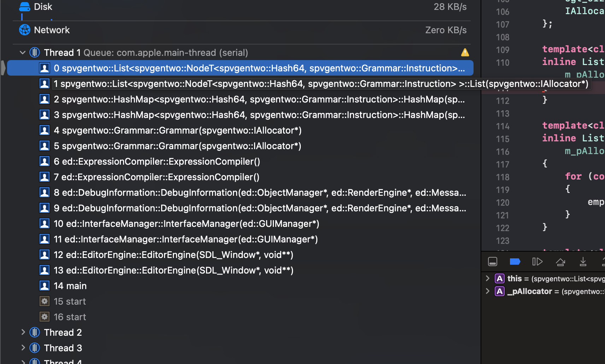605x364 pixels.
Task: Expand the _pAllocator variable
Action: point(488,291)
